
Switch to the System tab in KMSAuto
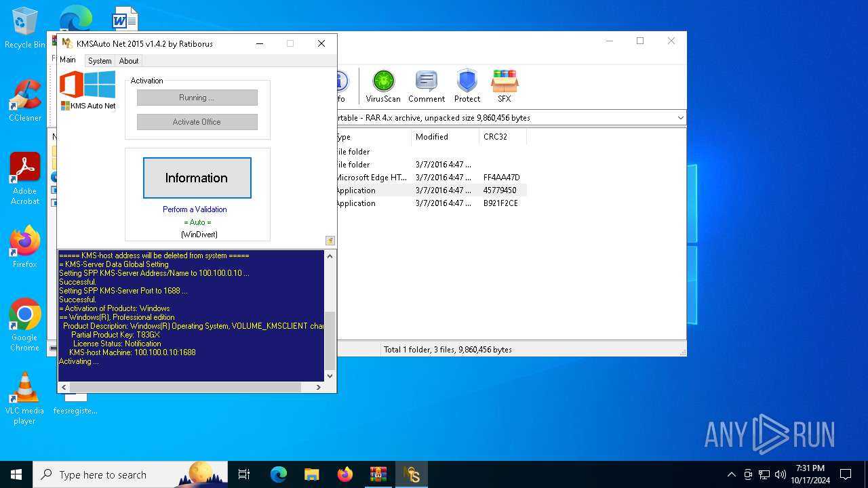coord(100,61)
